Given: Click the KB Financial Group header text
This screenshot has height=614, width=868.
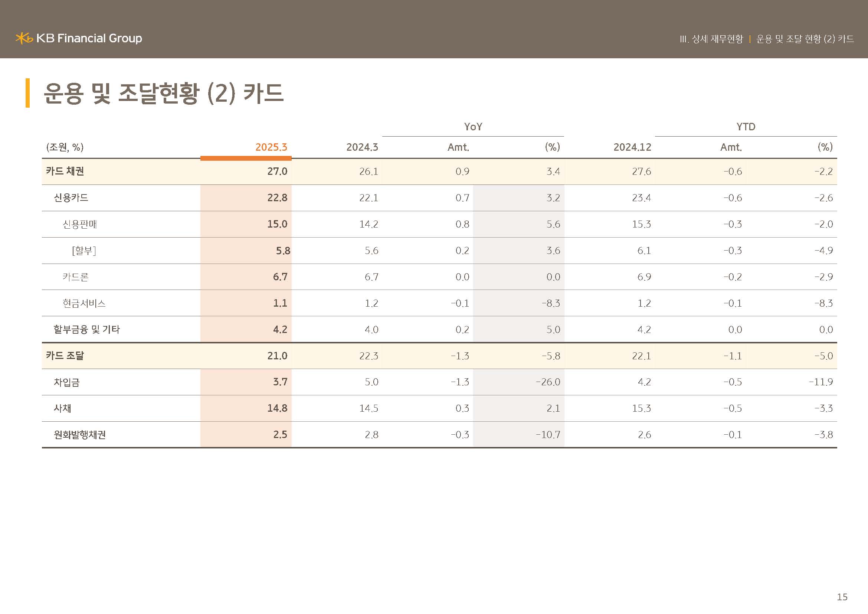Looking at the screenshot, I should [x=89, y=38].
